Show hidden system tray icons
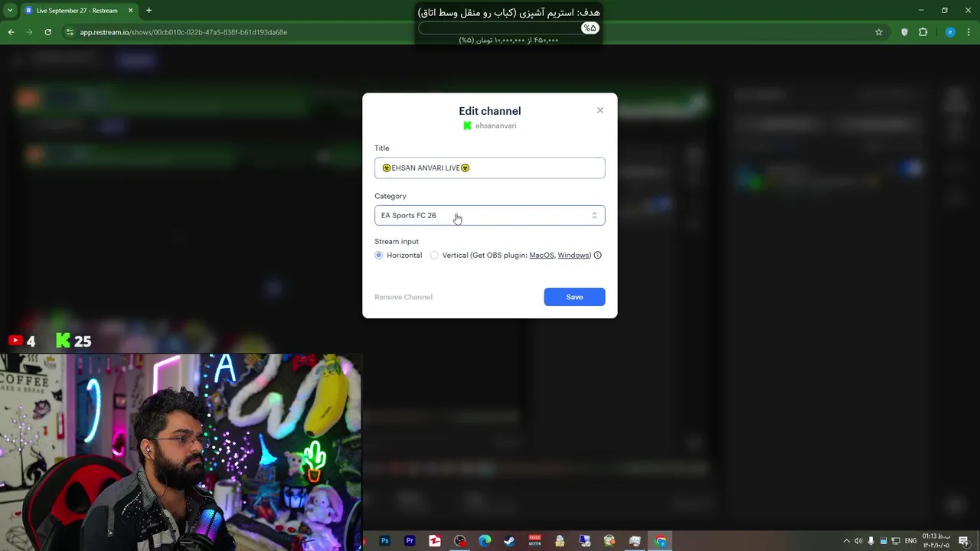 click(846, 541)
